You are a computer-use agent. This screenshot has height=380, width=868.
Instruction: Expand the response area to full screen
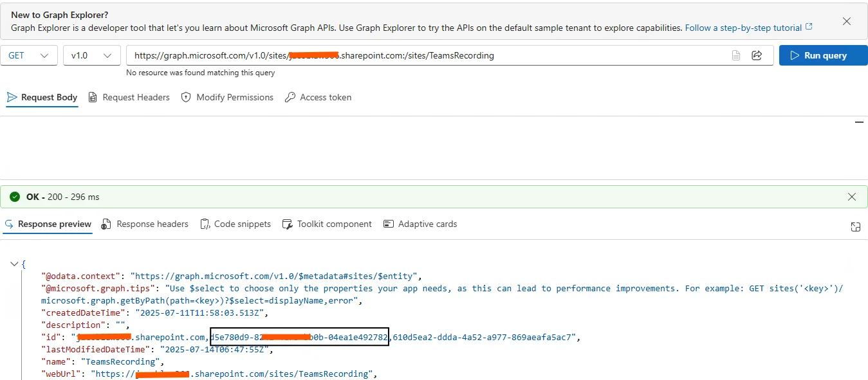(x=856, y=227)
